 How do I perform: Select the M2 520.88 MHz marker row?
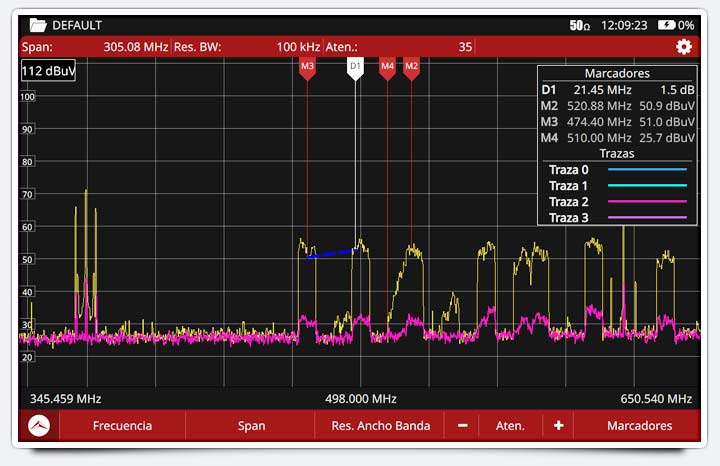[x=618, y=106]
